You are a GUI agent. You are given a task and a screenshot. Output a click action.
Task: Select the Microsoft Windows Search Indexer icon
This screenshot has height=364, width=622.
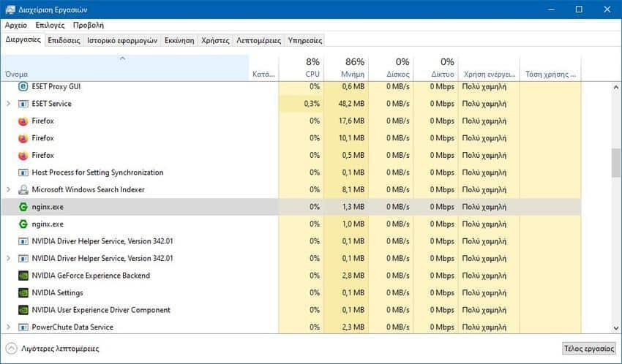[x=23, y=190]
